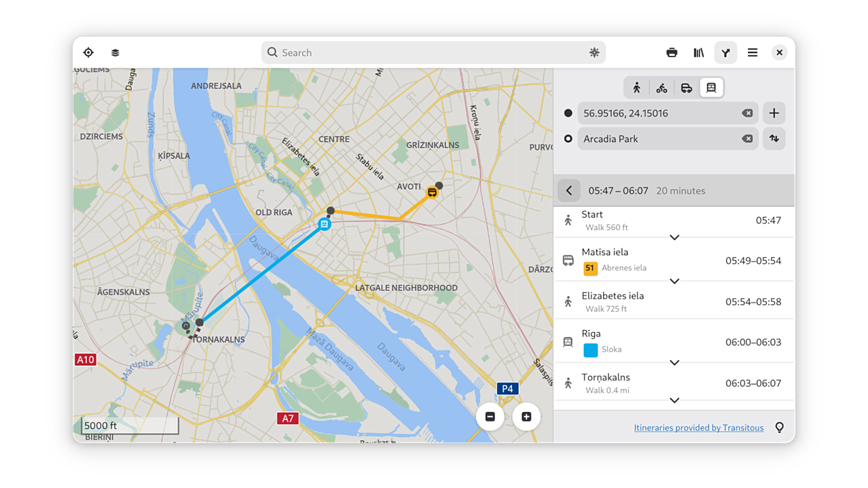Add a new route destination
868x488 pixels.
tap(774, 113)
